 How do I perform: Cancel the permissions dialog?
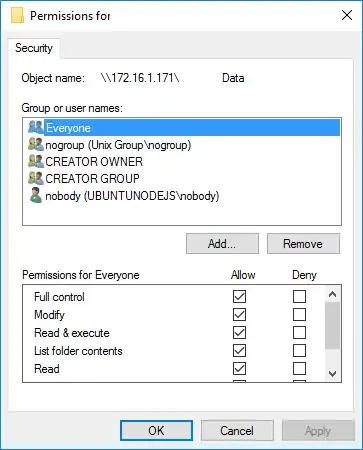237,430
